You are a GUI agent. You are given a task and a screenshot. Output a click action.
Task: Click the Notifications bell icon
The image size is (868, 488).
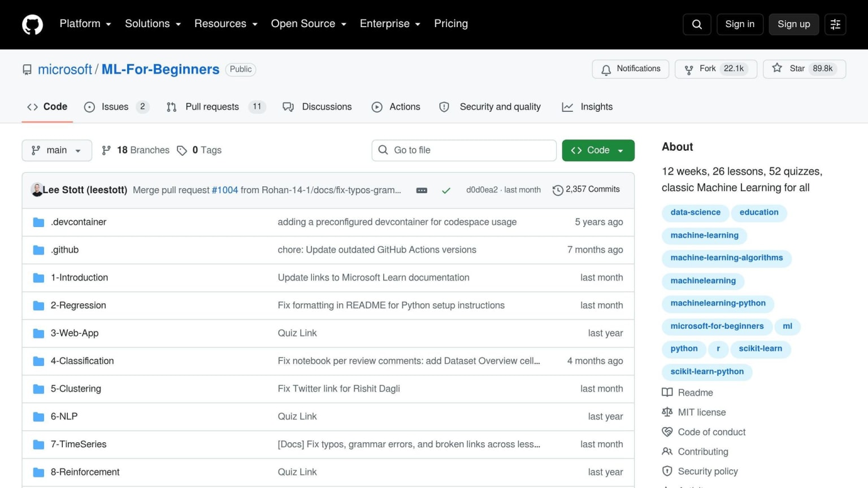click(606, 69)
